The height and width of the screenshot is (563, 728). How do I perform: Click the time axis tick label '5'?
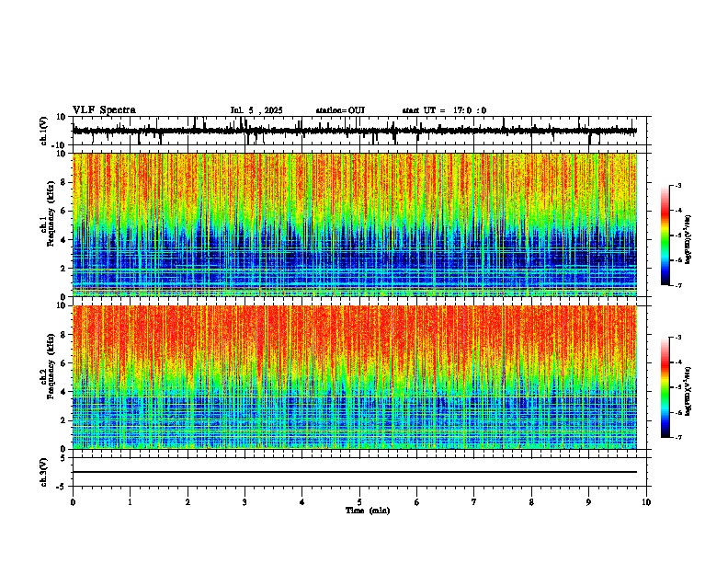pos(359,502)
